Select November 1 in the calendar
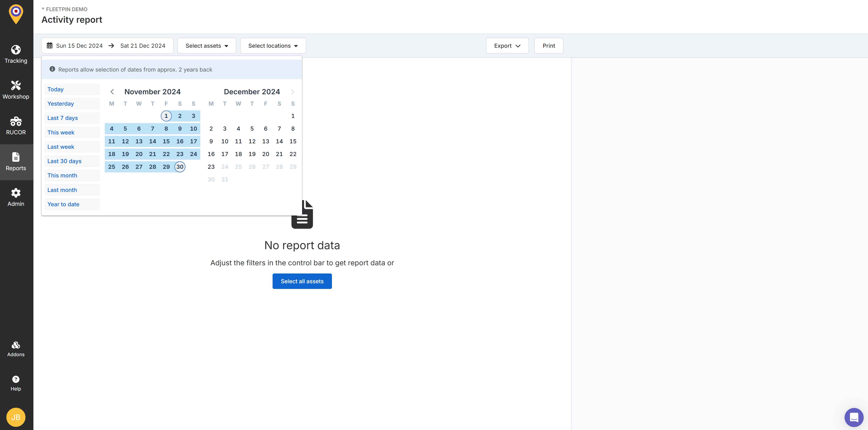868x430 pixels. (x=166, y=116)
